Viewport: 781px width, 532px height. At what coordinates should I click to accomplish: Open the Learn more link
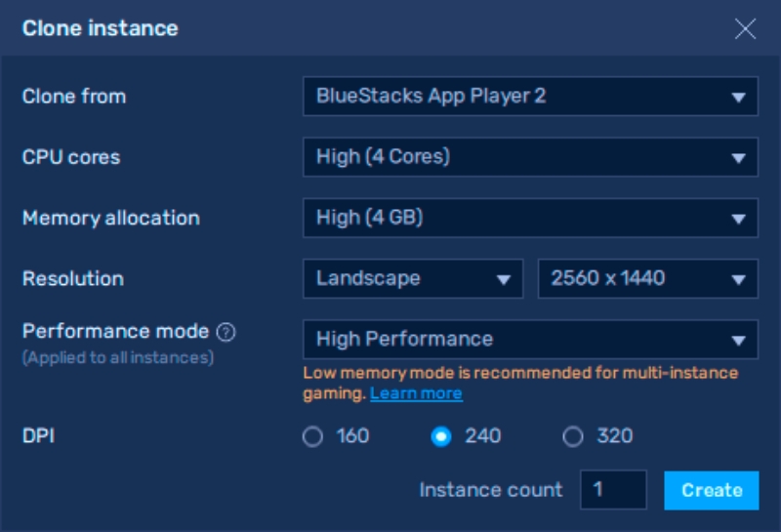416,393
